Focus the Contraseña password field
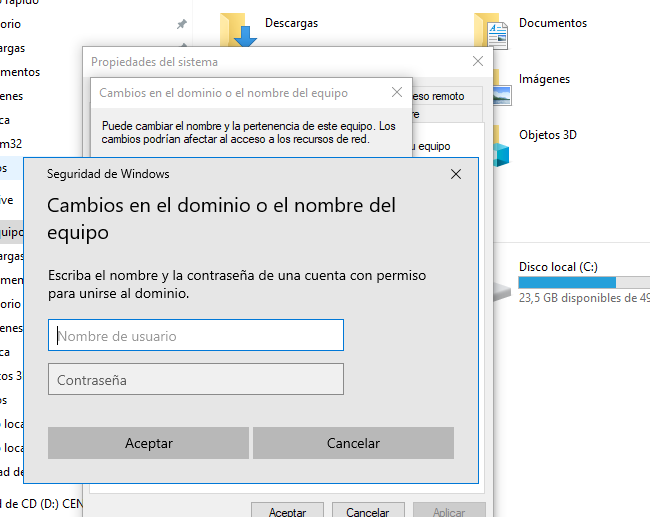Screen dimensions: 650x517 196,379
